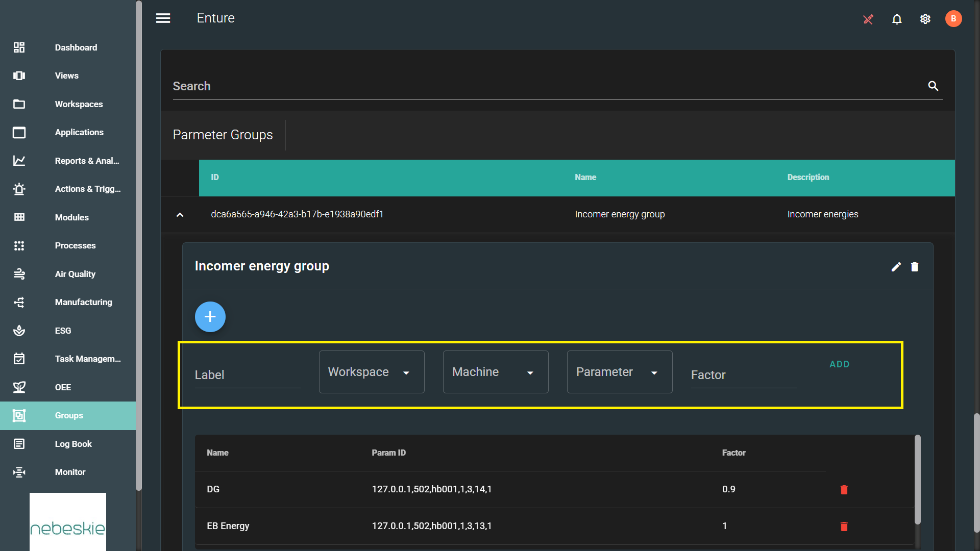Edit Incomer energy group with pencil icon
The width and height of the screenshot is (980, 551).
coord(896,267)
